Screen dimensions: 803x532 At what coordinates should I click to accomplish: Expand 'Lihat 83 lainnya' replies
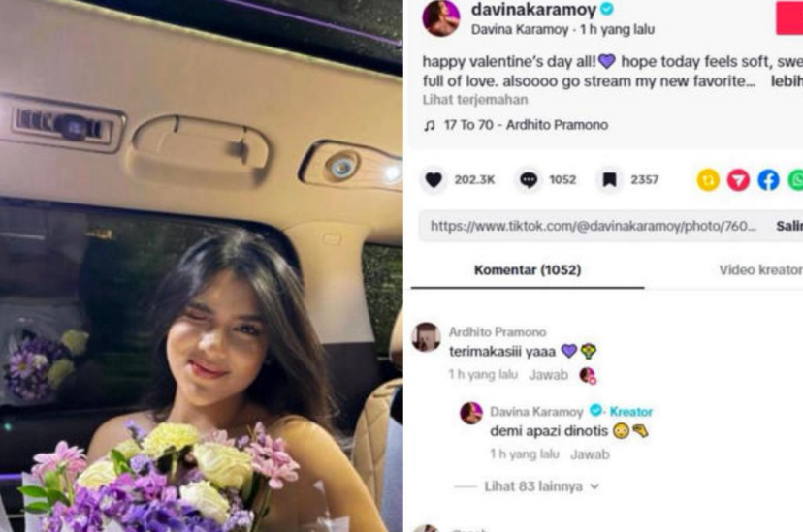pyautogui.click(x=533, y=485)
